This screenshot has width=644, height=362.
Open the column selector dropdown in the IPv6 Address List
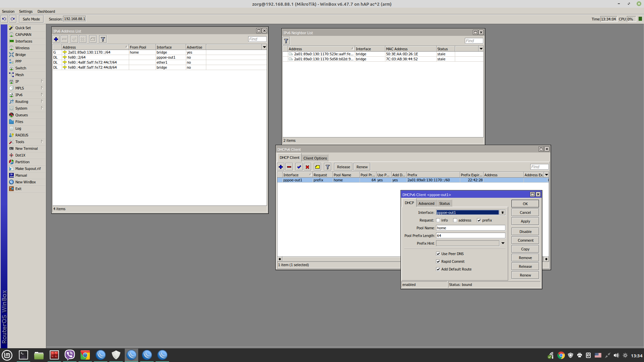pyautogui.click(x=264, y=47)
